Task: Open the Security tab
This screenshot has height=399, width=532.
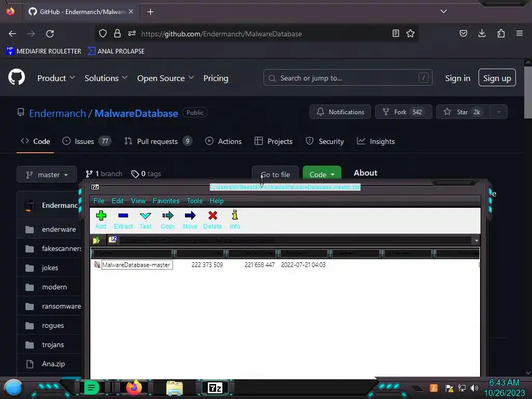Action: [325, 141]
